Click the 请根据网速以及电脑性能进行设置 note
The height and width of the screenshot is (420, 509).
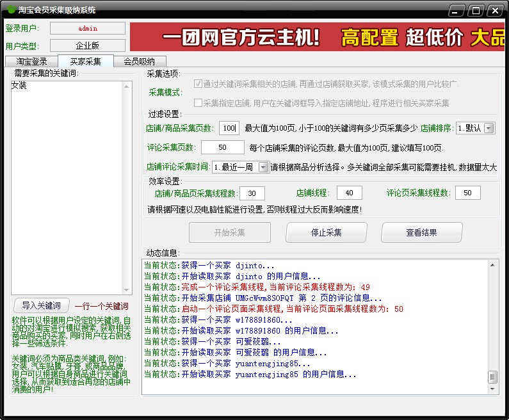[x=255, y=209]
